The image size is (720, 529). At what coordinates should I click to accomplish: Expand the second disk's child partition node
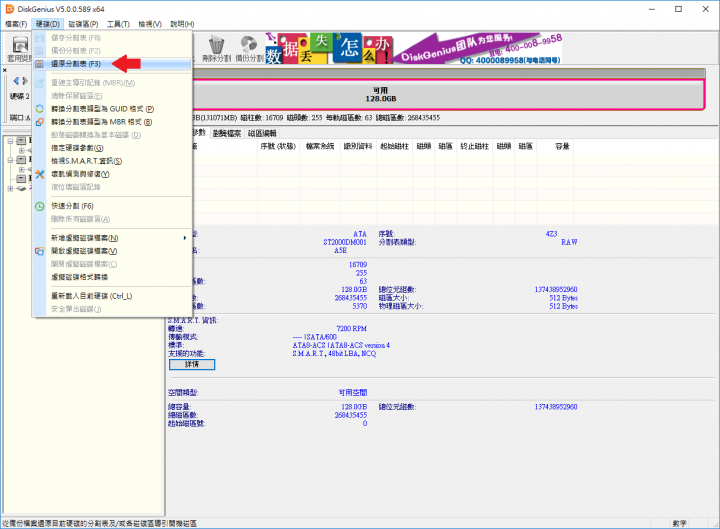(22, 169)
